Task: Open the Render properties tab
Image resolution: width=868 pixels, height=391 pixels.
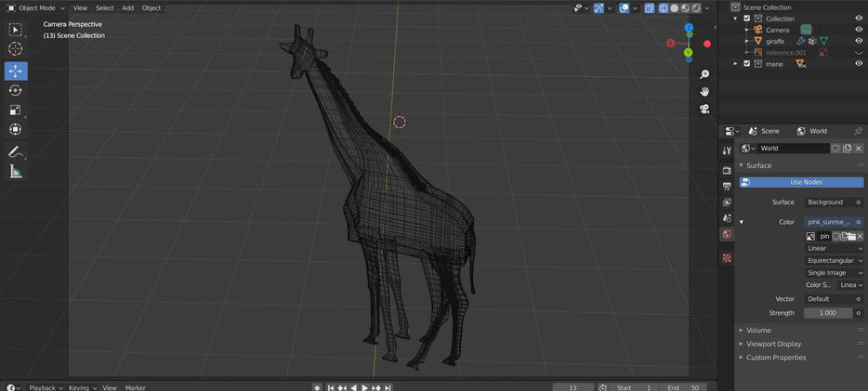Action: [x=727, y=170]
